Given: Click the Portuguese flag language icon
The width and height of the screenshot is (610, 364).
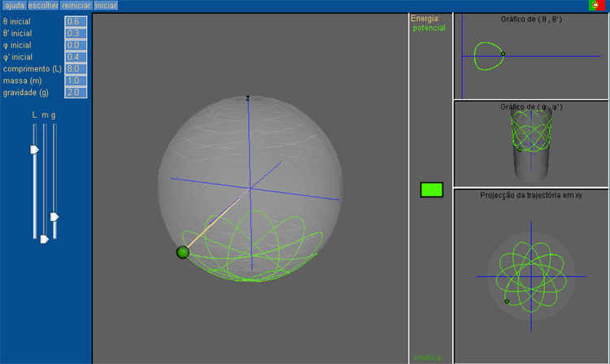Looking at the screenshot, I should click(596, 6).
